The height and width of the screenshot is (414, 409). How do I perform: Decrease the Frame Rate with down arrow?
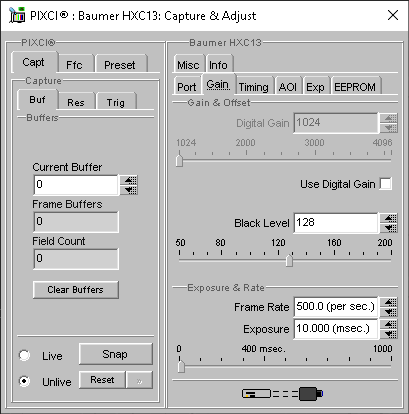click(389, 312)
